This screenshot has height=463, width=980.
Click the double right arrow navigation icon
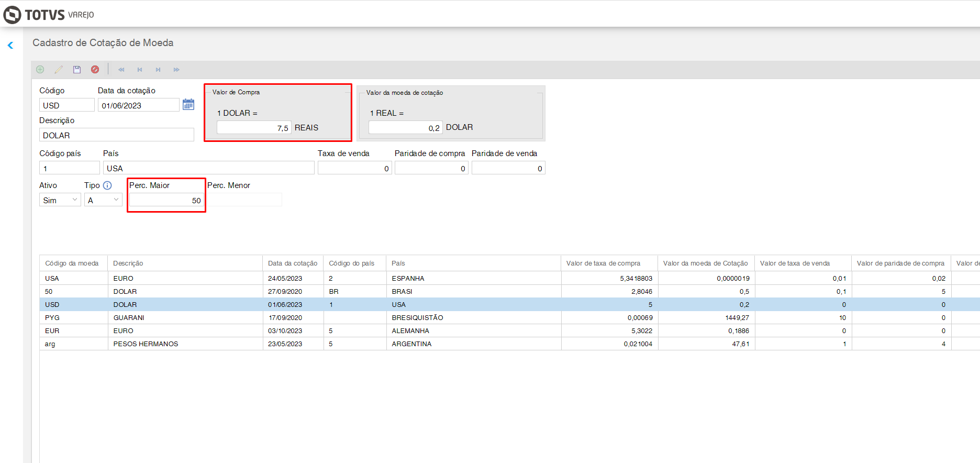[x=176, y=69]
